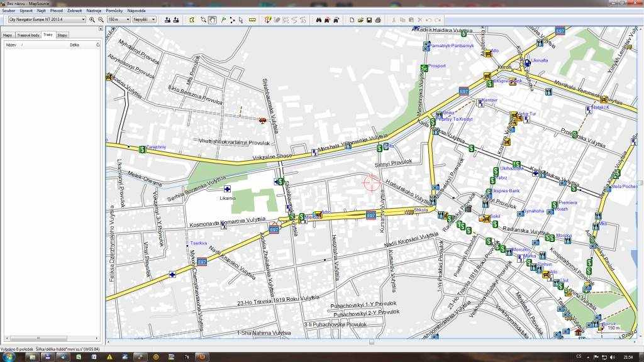Click the zoom out magnifier icon

[x=100, y=19]
